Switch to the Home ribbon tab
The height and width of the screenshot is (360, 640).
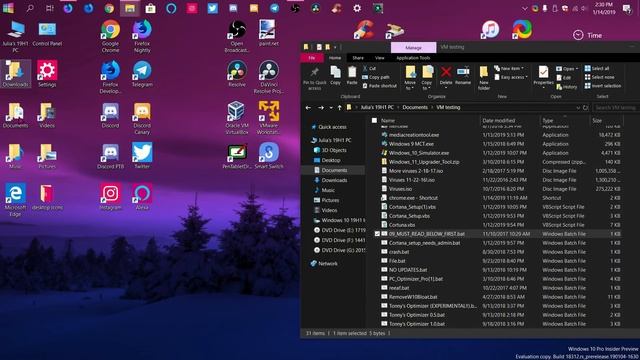(335, 58)
